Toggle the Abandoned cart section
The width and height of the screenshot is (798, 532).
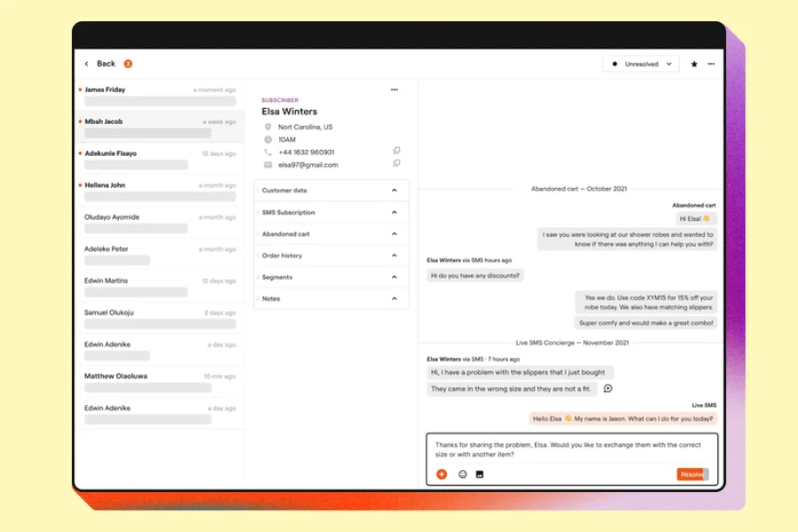(395, 234)
